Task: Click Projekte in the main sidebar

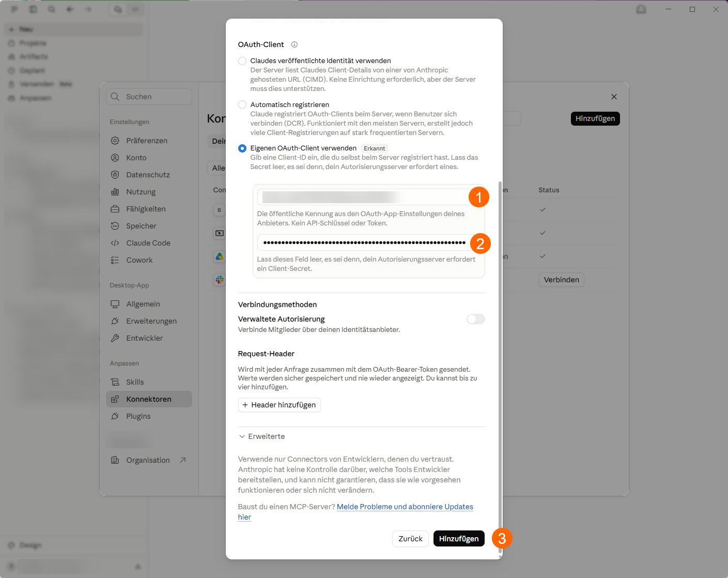Action: (33, 43)
